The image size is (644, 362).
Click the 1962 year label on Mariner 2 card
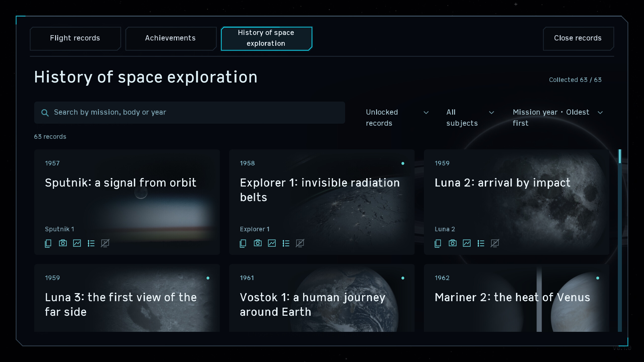pos(442,278)
